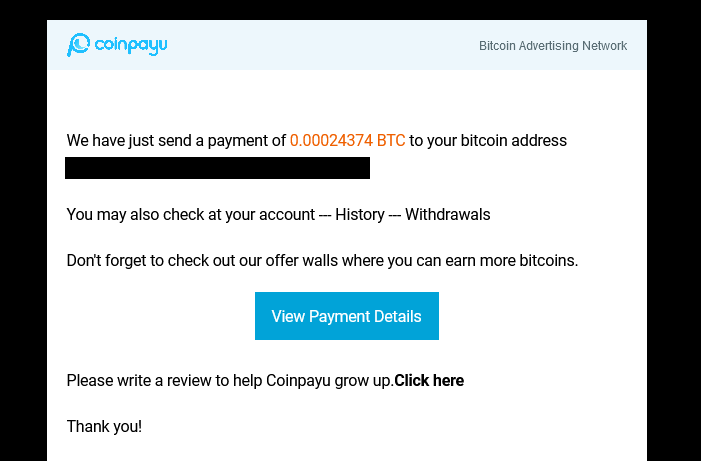Click the Coinpayu swirl logo icon

pyautogui.click(x=78, y=45)
